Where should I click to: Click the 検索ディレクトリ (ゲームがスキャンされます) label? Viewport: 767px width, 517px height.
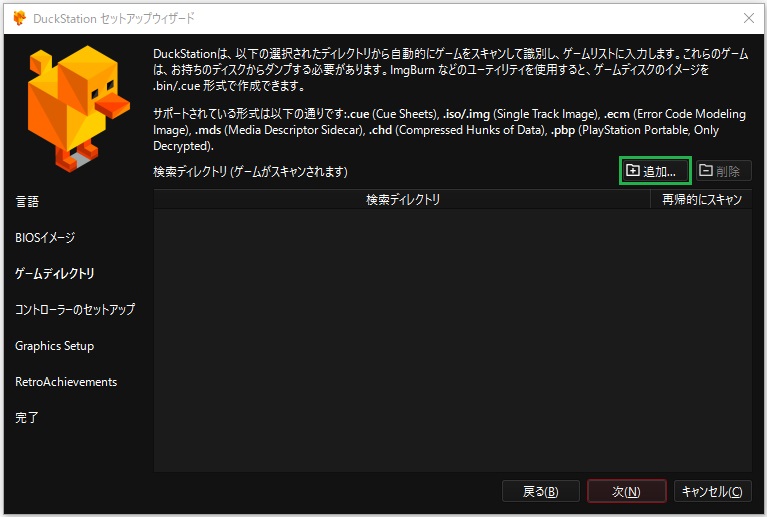(x=250, y=172)
